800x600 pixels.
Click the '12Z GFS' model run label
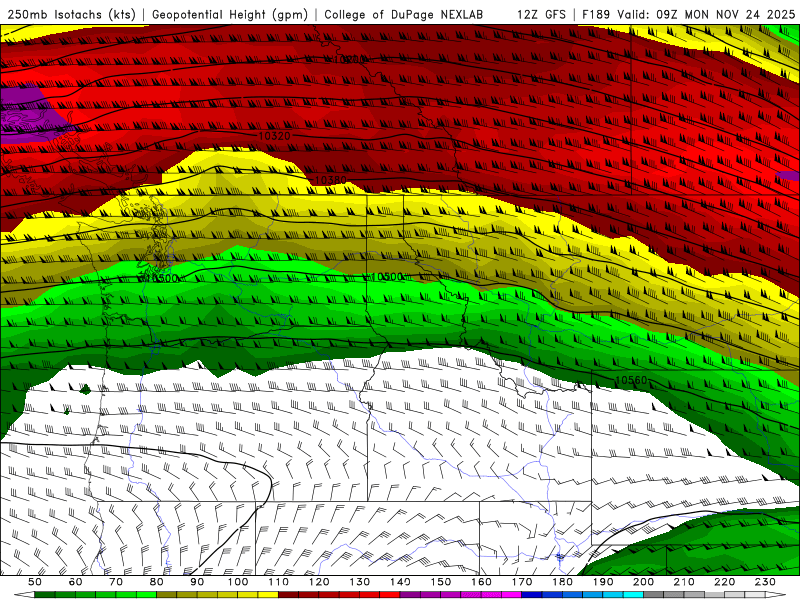pyautogui.click(x=541, y=14)
